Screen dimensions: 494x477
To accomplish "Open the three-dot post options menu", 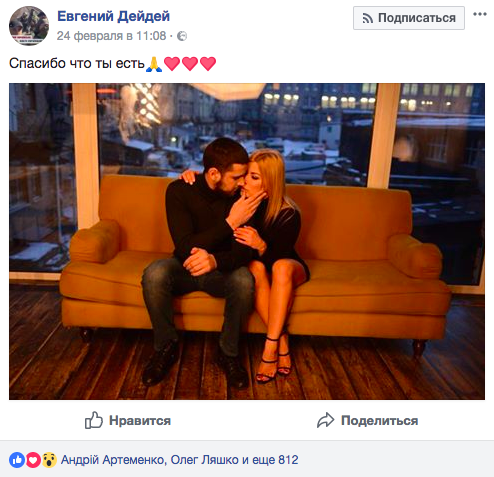I will point(480,14).
